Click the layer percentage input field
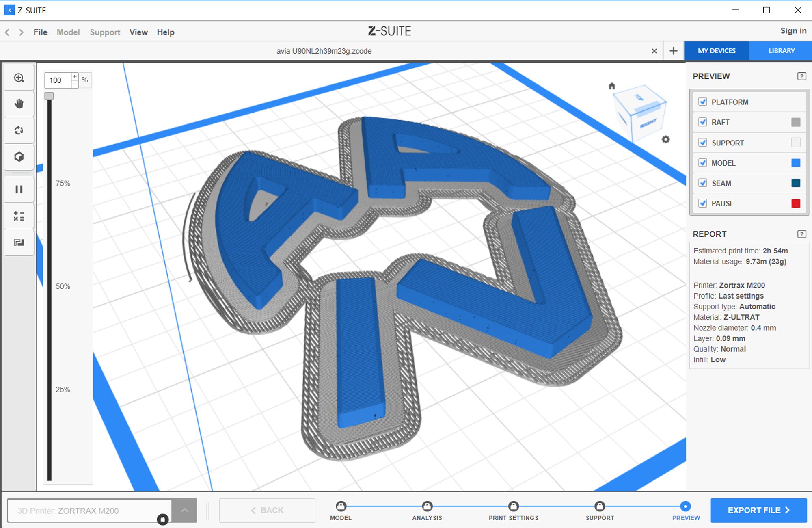Screen dimensions: 812x528 [x=58, y=80]
